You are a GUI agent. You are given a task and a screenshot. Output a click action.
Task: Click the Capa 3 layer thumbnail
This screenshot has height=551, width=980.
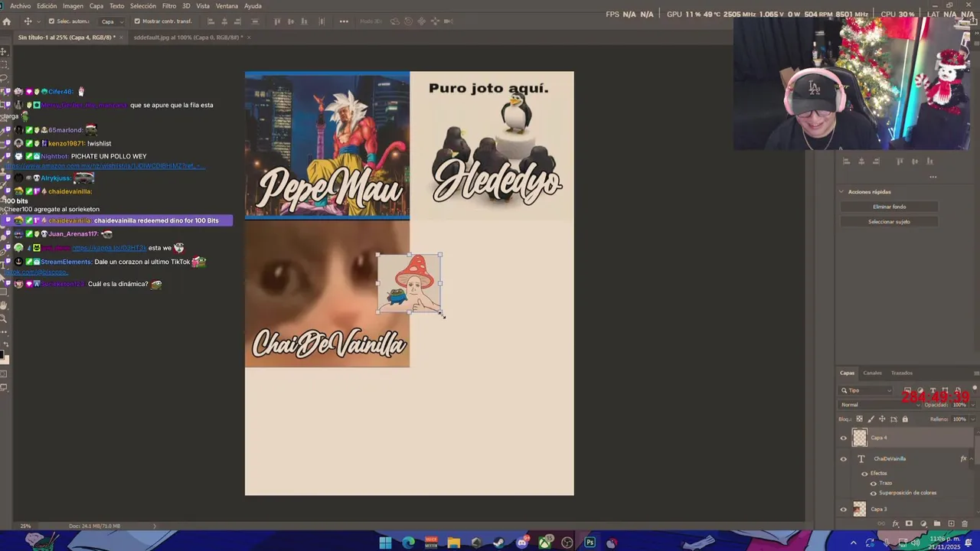pos(860,509)
